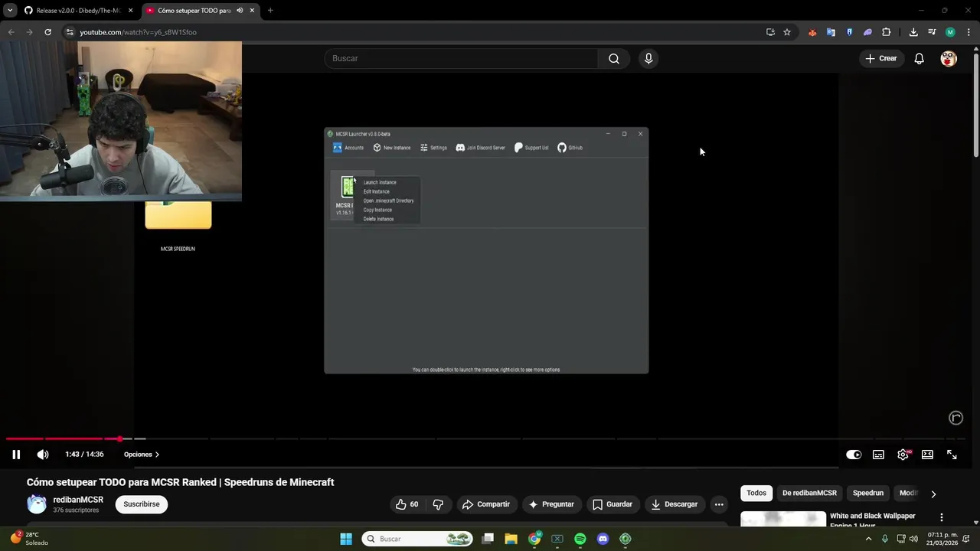Open Settings in MCSR Launcher
The height and width of the screenshot is (551, 980).
[433, 148]
